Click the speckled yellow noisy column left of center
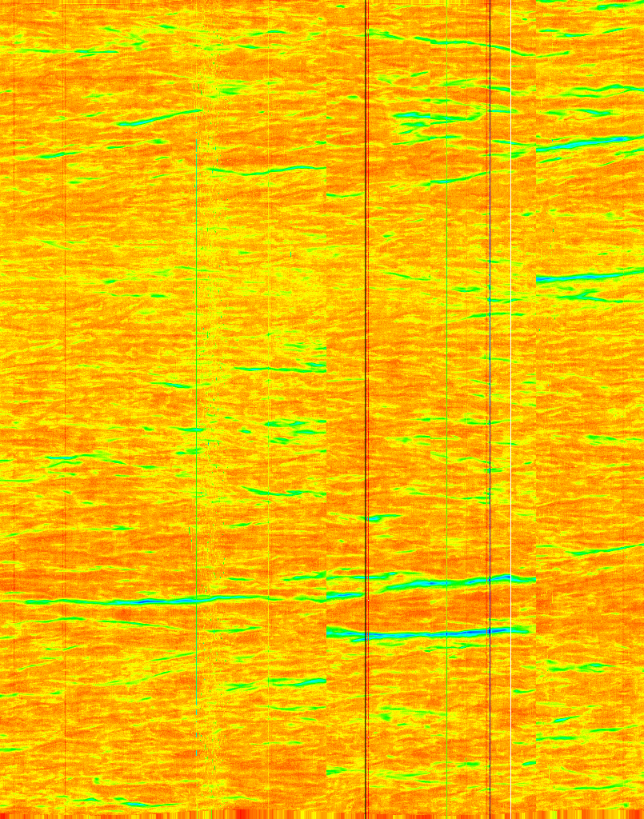The image size is (644, 819). (210, 400)
